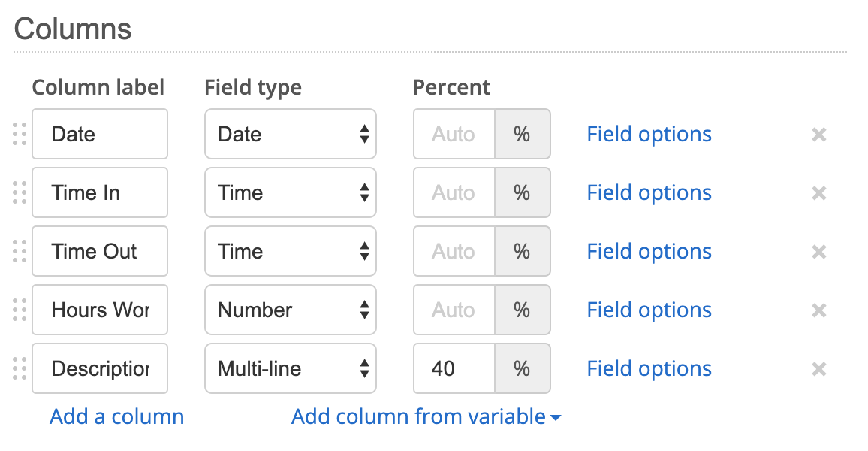
Task: Open Number field type dropdown
Action: [x=290, y=310]
